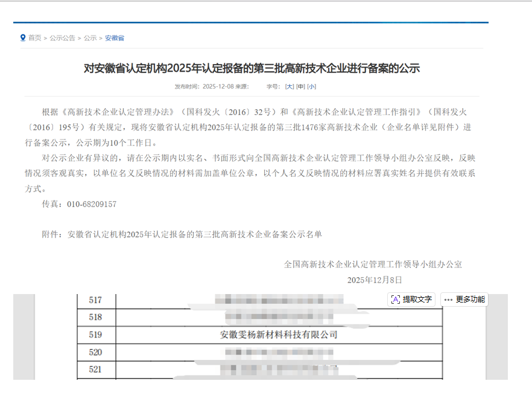532x410 pixels.
Task: Select the 小 small font size option
Action: 310,86
